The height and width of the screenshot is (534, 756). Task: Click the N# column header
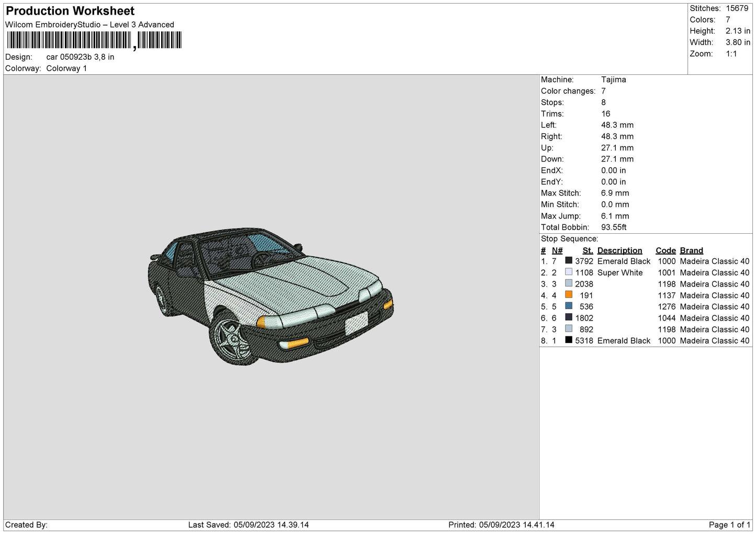(x=557, y=251)
